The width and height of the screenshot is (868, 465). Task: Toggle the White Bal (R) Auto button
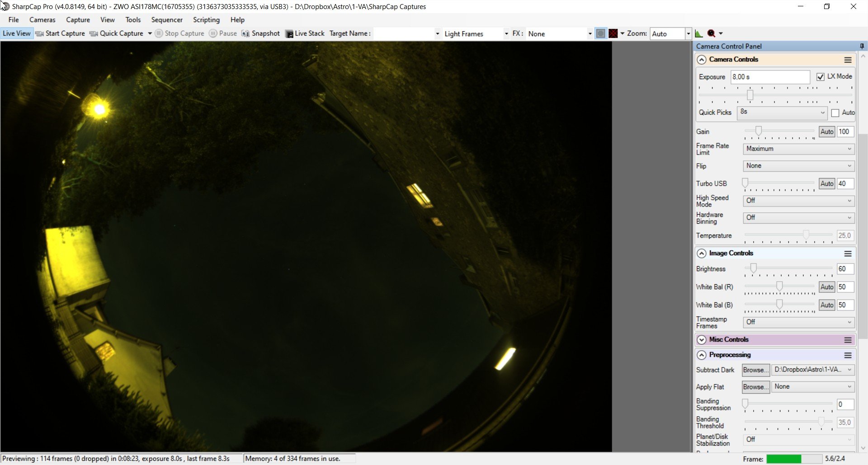[x=827, y=287]
